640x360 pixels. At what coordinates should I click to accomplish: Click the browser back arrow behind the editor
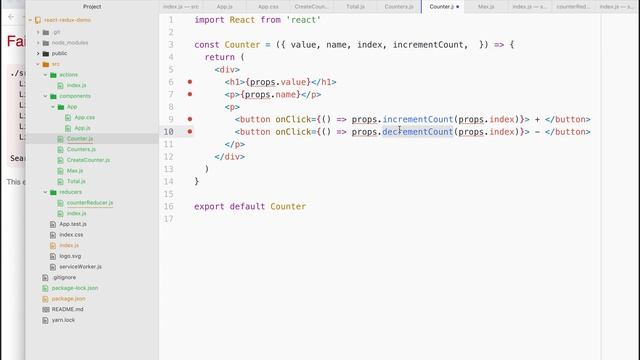(x=11, y=17)
